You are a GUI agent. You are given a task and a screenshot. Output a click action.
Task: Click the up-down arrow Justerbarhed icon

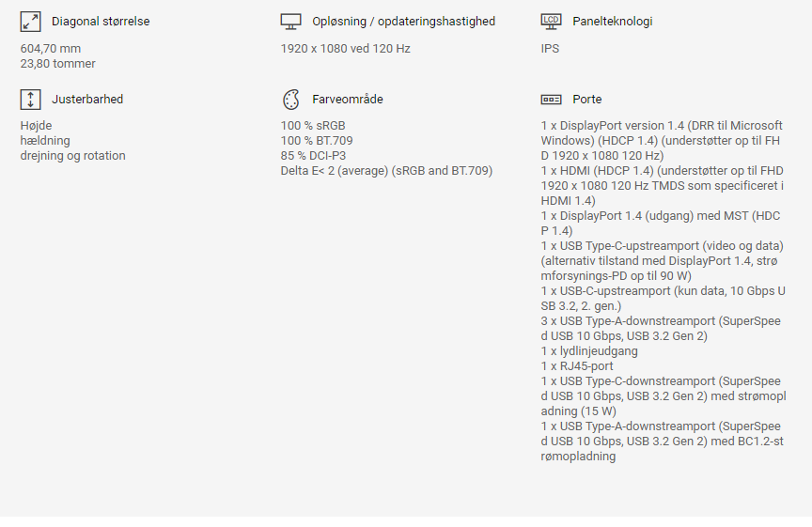31,100
